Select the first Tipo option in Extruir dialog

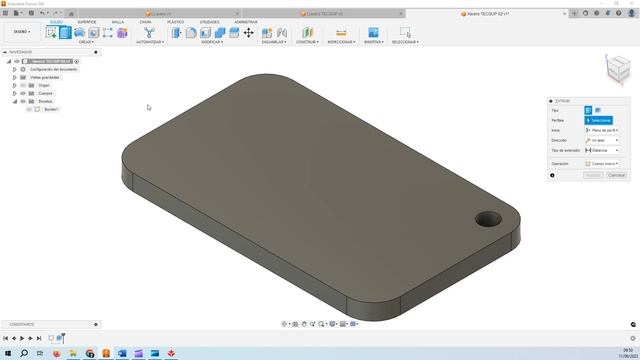pyautogui.click(x=588, y=110)
